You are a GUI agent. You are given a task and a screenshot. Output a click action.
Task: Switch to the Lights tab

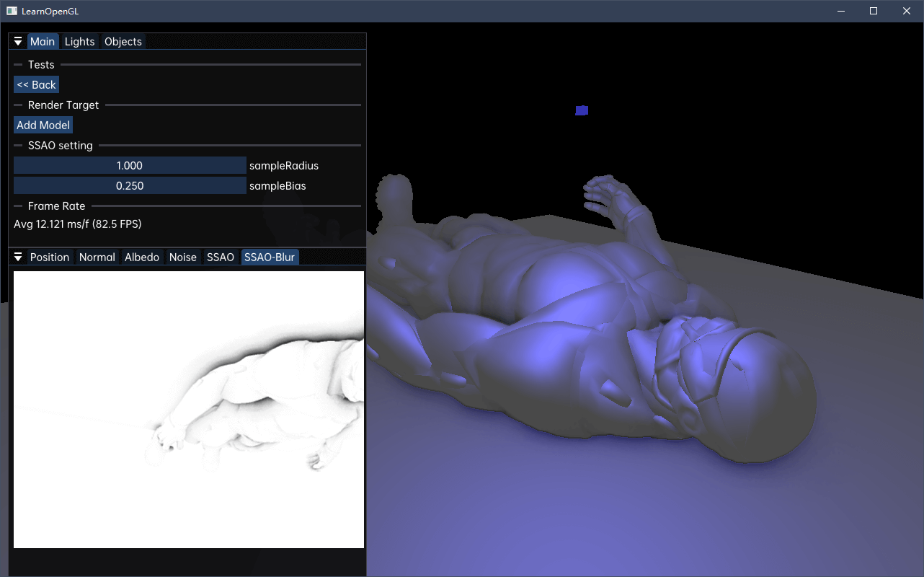coord(79,42)
